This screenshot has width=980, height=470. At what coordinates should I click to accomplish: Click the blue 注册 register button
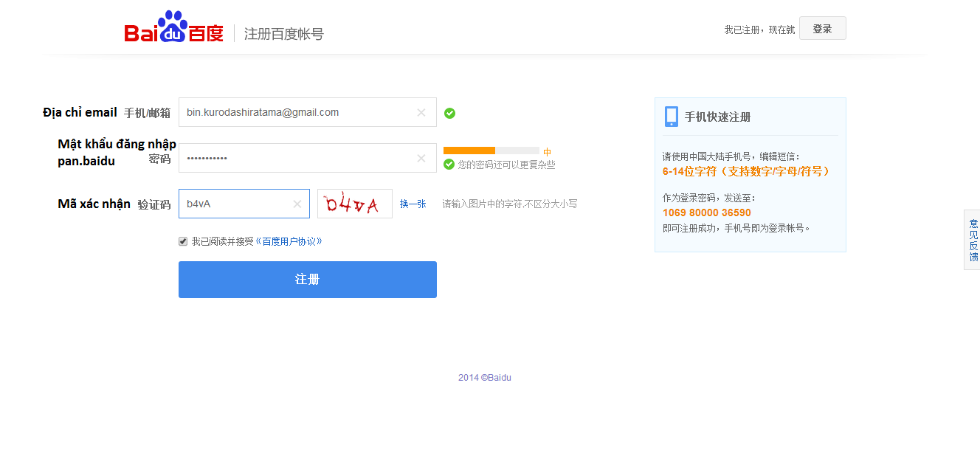(x=308, y=280)
